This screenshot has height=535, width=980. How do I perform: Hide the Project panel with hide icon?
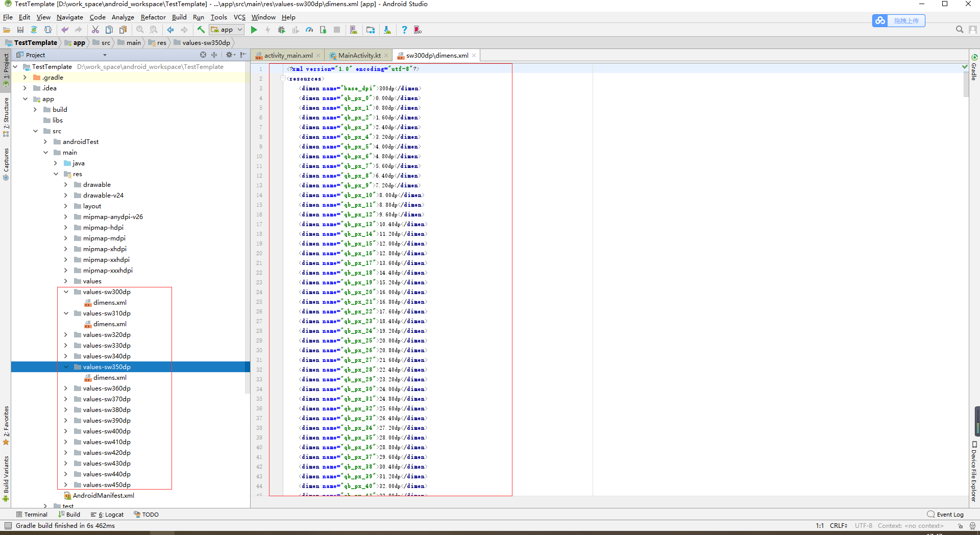coord(243,55)
